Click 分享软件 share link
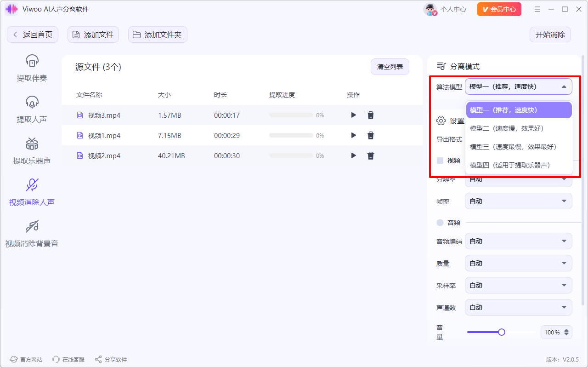Viewport: 588px width, 368px height. 111,359
